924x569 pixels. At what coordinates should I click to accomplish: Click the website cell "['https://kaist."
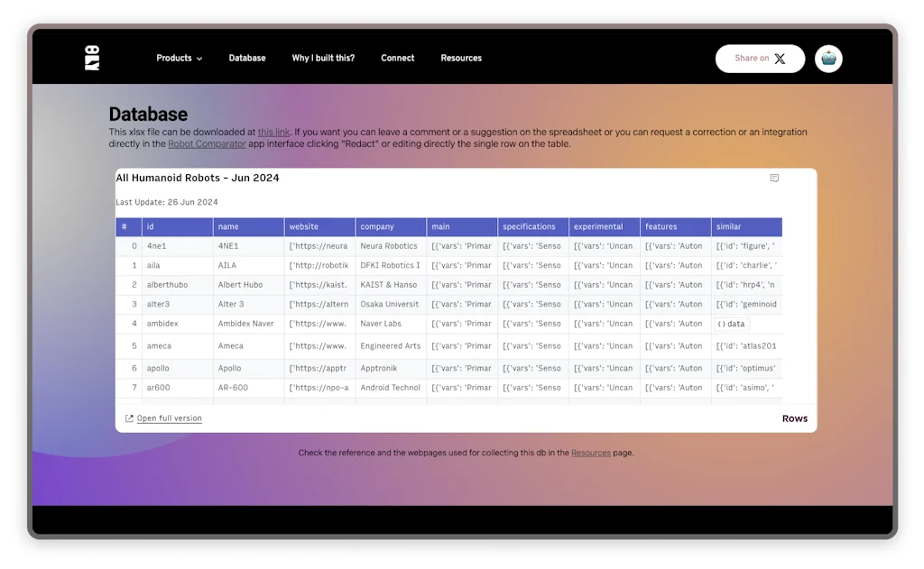[x=320, y=285]
